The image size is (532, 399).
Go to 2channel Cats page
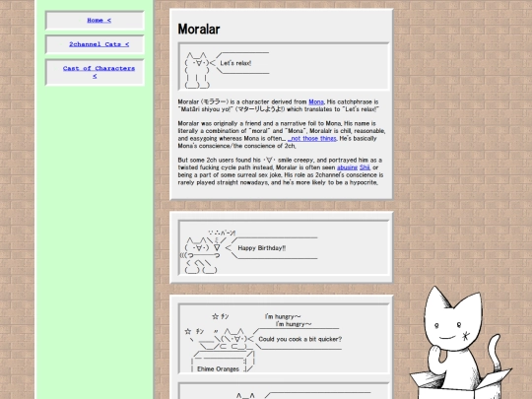(x=100, y=44)
